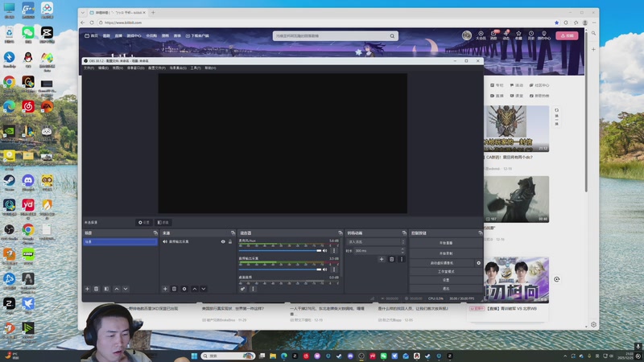Click Bilibili search magnifier icon
This screenshot has width=644, height=362.
point(392,36)
